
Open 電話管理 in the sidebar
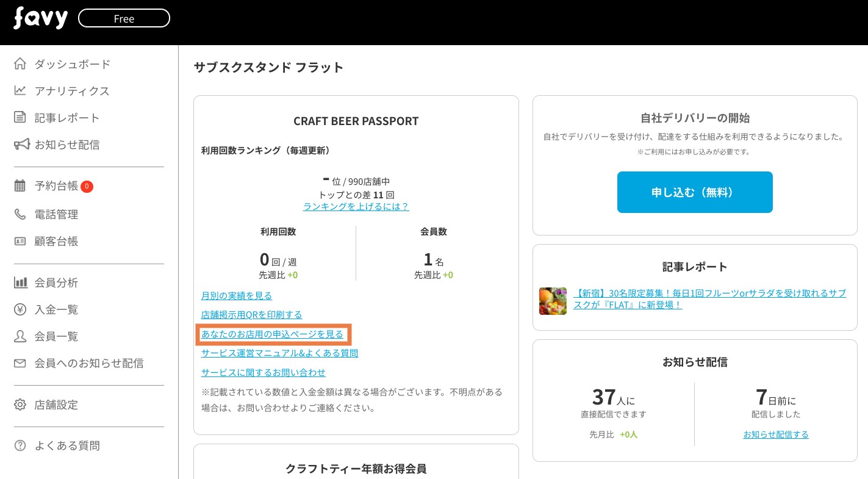click(x=56, y=215)
